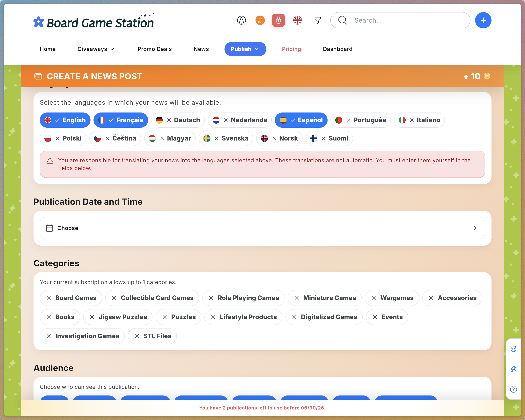This screenshot has height=420, width=525.
Task: Click the gold coin reward icon
Action: pyautogui.click(x=487, y=76)
